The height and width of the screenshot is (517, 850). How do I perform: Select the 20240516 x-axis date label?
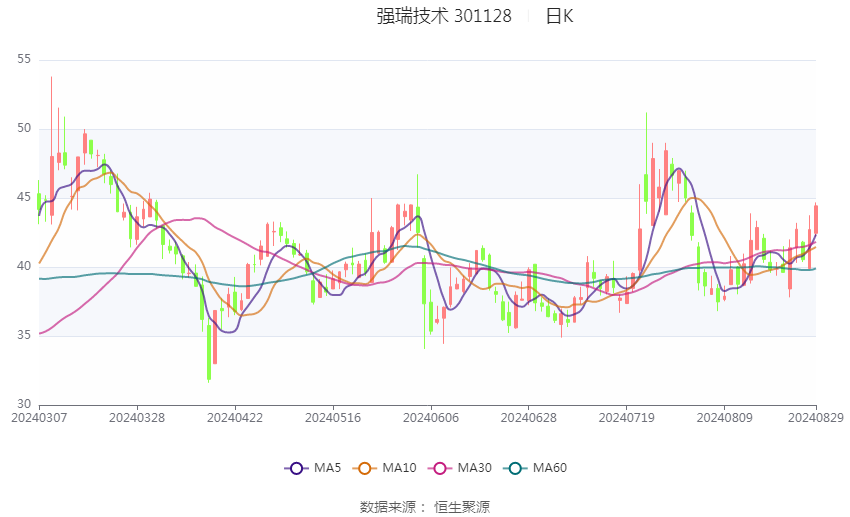pyautogui.click(x=333, y=418)
